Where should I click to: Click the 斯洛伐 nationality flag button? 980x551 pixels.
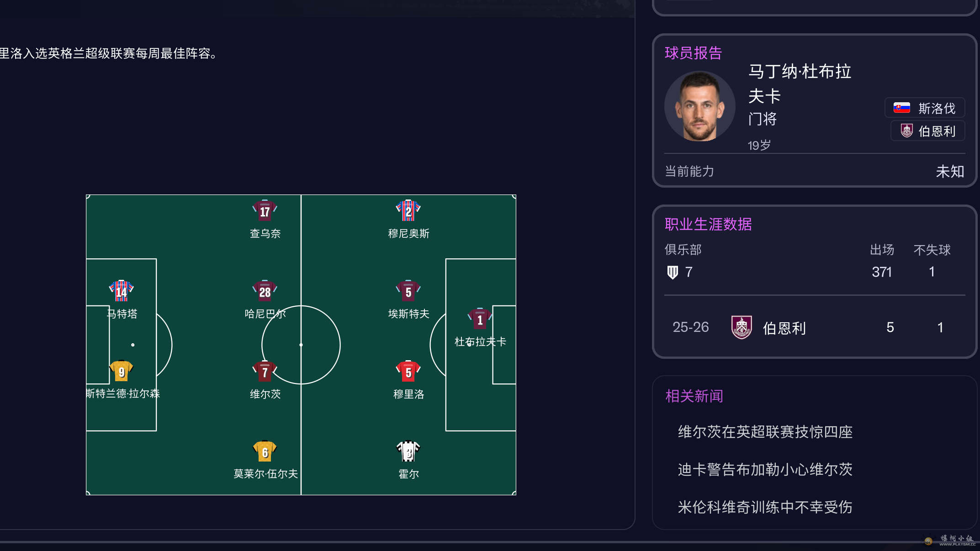(x=925, y=108)
